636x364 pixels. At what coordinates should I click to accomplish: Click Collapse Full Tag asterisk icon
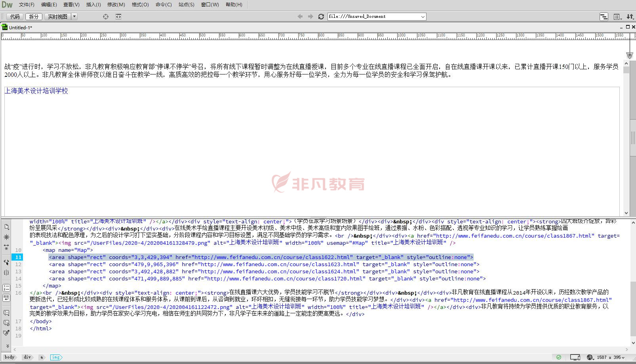6,237
